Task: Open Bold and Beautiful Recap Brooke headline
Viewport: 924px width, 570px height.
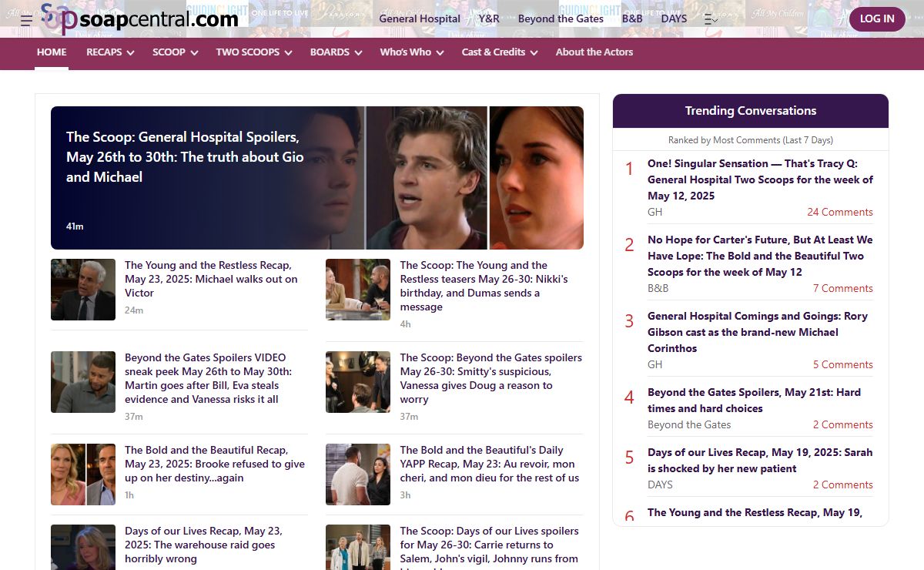Action: click(x=215, y=464)
